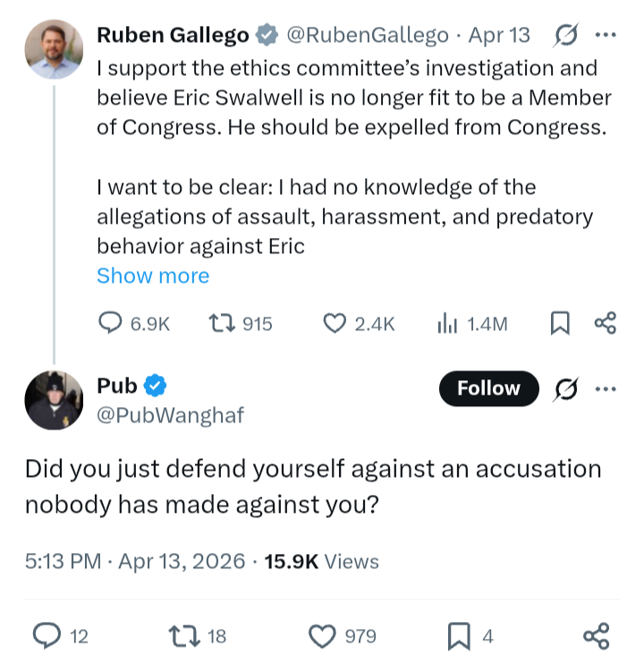644x656 pixels.
Task: Reply to Pub's post with 12 replies
Action: coord(61,636)
